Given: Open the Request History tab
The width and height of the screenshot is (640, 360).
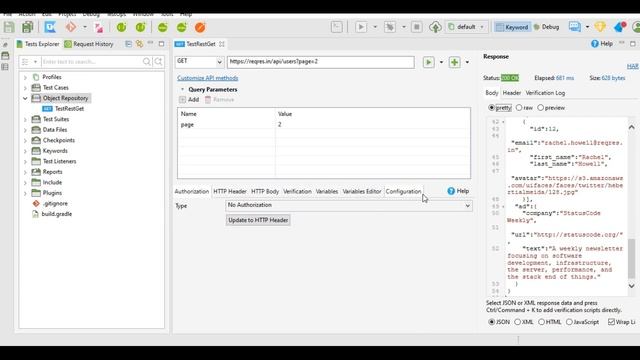Looking at the screenshot, I should click(x=89, y=44).
